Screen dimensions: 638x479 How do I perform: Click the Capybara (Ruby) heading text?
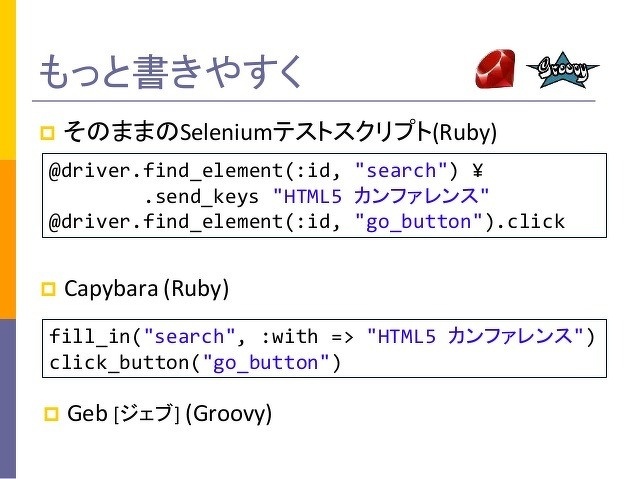(x=146, y=290)
